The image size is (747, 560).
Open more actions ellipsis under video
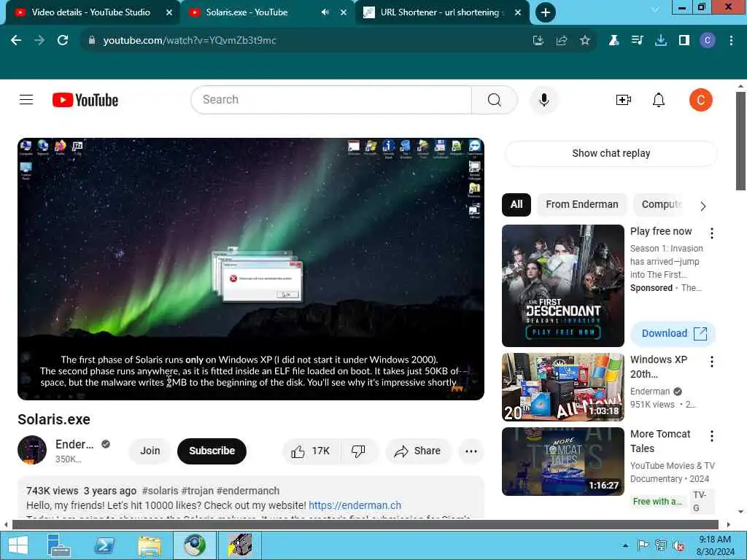click(x=471, y=451)
